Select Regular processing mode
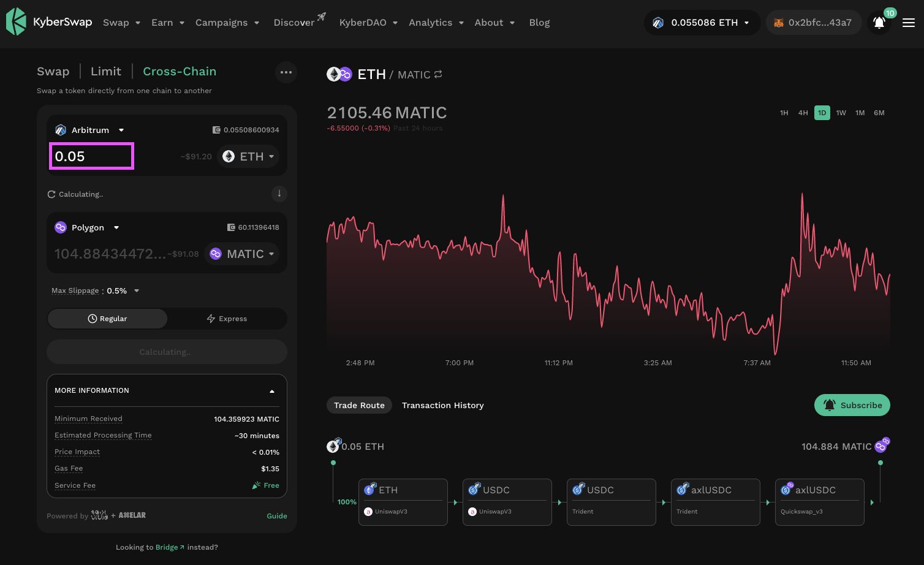Viewport: 924px width, 565px height. 107,319
